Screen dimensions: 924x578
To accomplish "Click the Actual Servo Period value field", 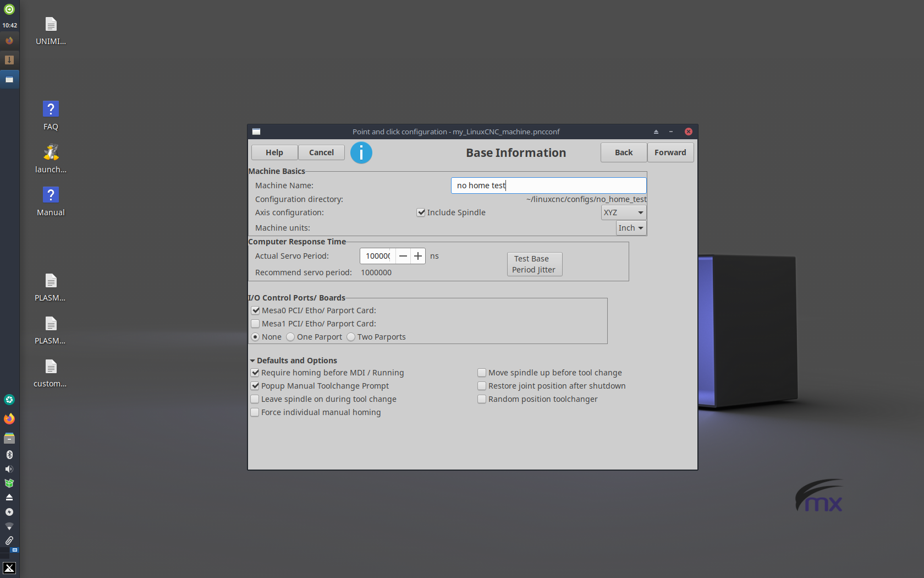I will (378, 256).
